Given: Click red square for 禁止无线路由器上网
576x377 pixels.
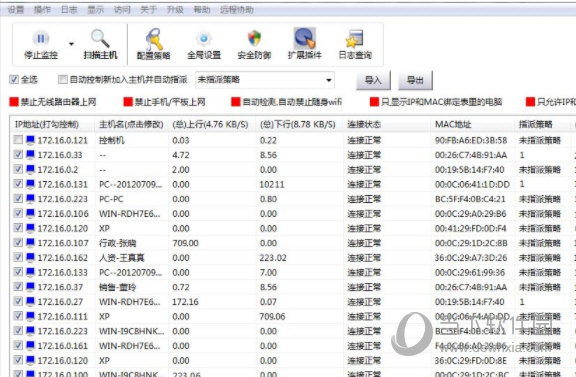Looking at the screenshot, I should [x=14, y=101].
